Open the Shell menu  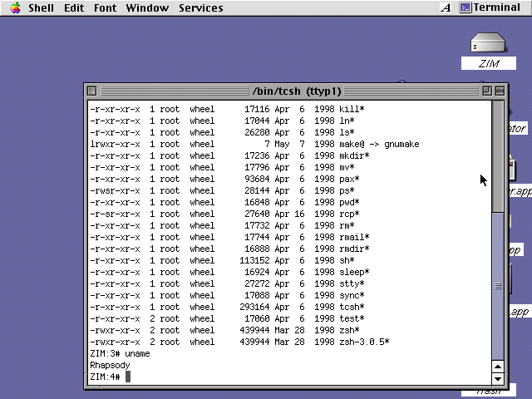41,7
